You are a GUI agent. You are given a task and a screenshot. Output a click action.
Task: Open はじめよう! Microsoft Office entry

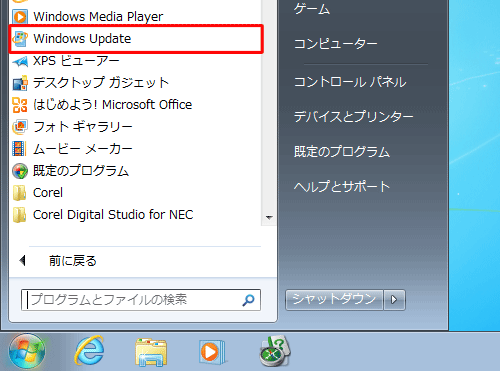click(112, 105)
